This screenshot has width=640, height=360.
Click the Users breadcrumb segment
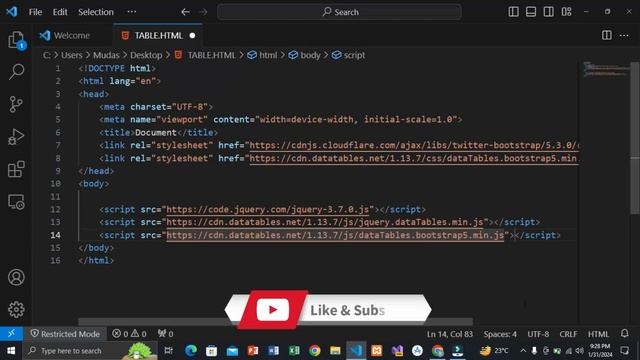click(x=71, y=55)
